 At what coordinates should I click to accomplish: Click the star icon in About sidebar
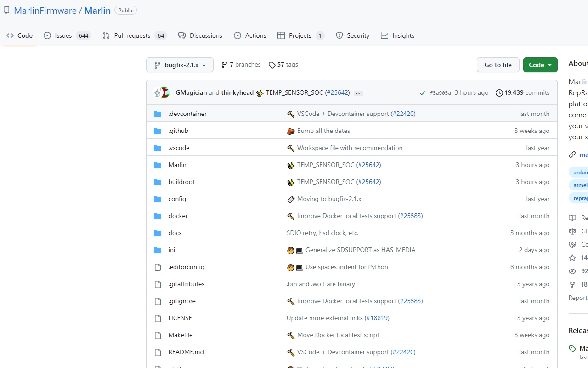pyautogui.click(x=572, y=258)
